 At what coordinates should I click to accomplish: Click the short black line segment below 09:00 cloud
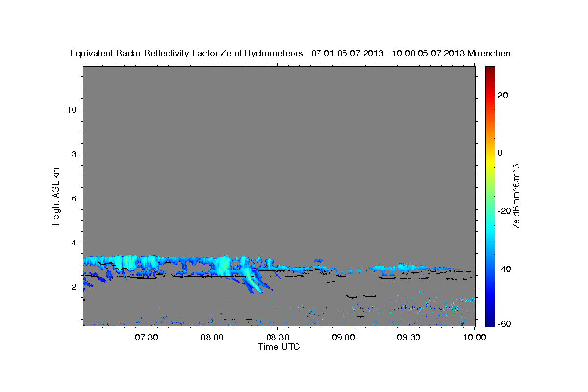pos(352,297)
